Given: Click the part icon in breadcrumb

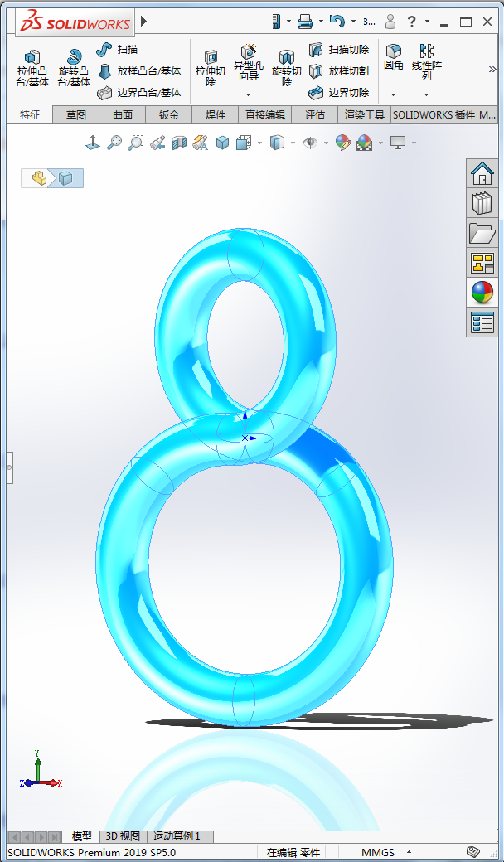Looking at the screenshot, I should pyautogui.click(x=39, y=178).
